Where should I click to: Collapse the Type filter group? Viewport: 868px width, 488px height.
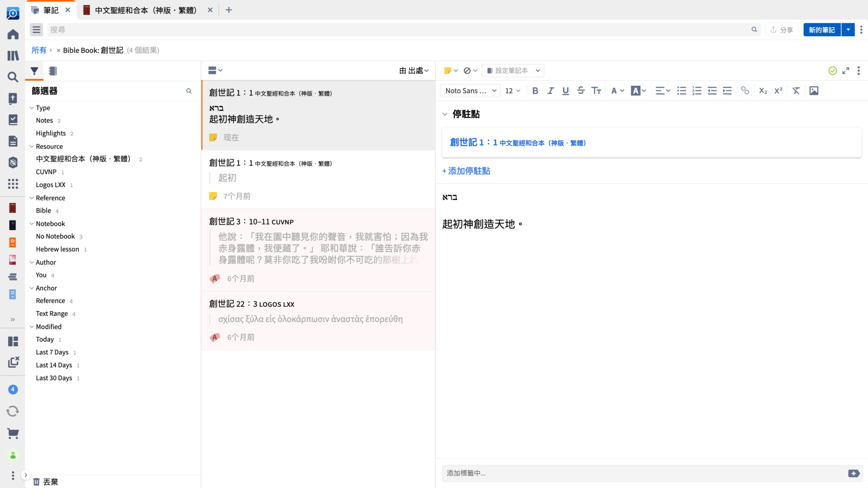32,108
